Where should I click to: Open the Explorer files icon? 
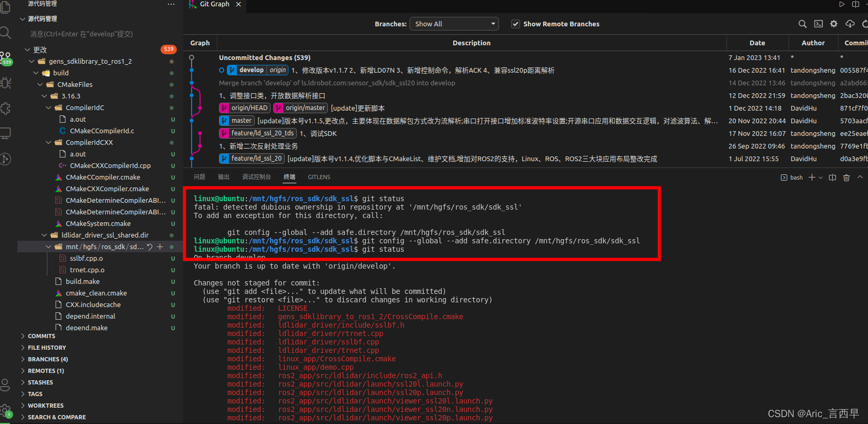point(5,7)
